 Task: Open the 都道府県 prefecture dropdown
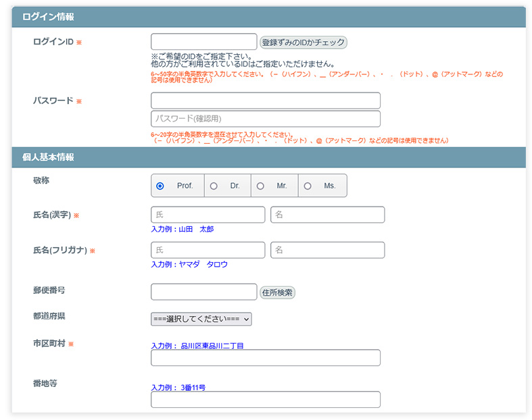pyautogui.click(x=201, y=319)
